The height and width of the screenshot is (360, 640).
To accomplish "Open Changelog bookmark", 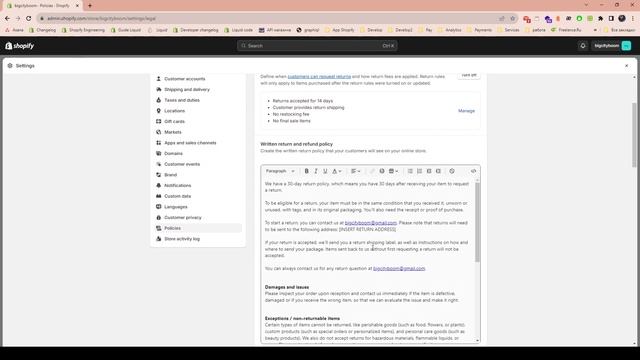I will click(42, 30).
